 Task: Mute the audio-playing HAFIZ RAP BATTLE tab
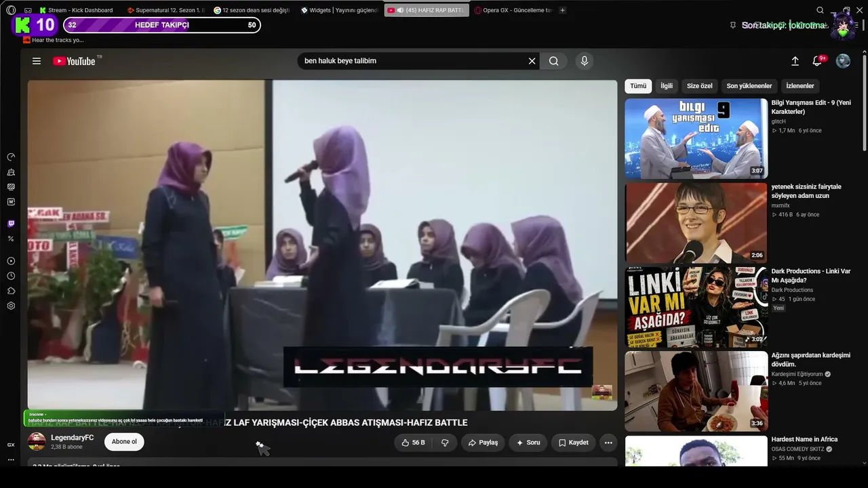click(400, 10)
